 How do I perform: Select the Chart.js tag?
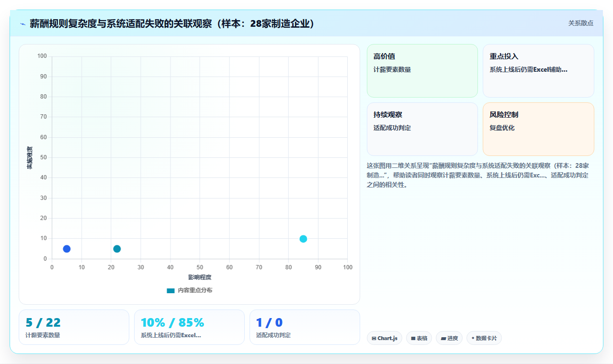click(385, 338)
